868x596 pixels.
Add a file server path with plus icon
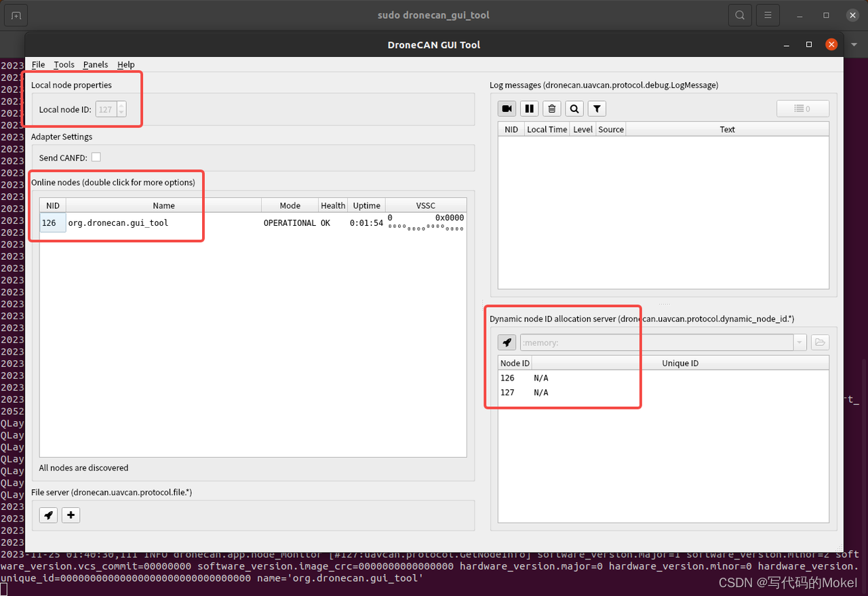pos(71,515)
